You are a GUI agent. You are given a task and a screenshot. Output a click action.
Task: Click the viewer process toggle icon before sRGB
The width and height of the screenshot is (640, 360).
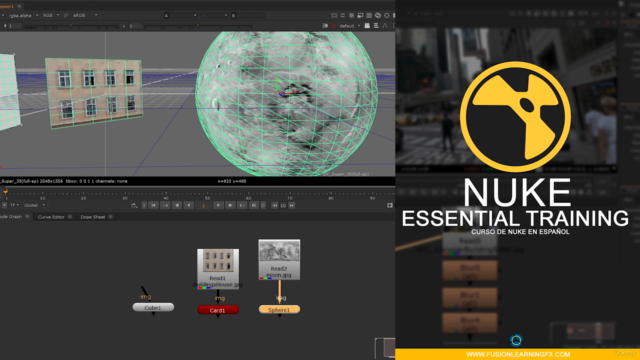[66, 16]
